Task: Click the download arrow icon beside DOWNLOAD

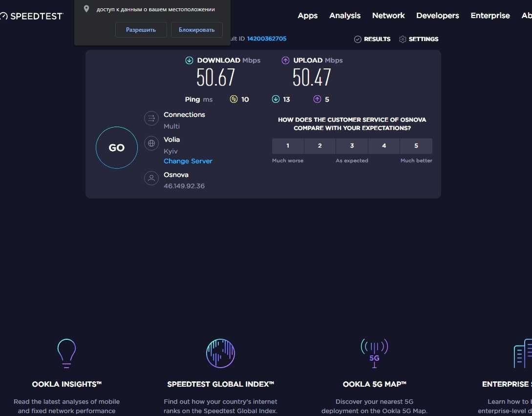Action: pyautogui.click(x=189, y=61)
